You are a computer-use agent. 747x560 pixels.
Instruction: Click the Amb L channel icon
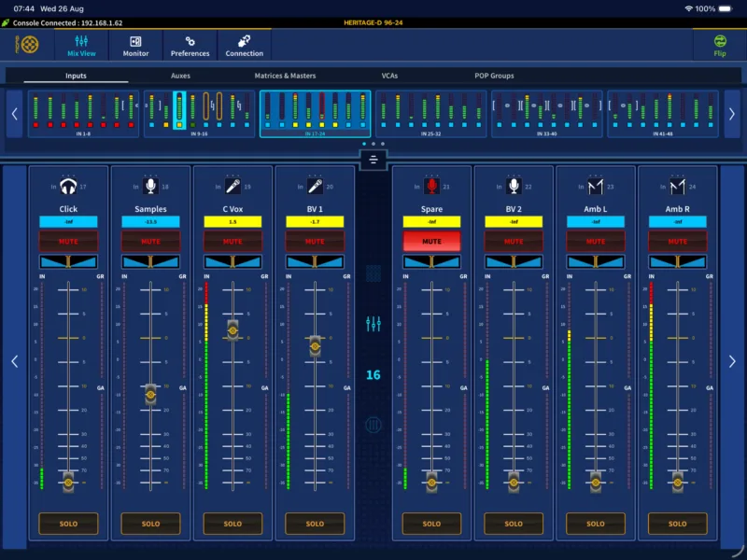click(596, 186)
